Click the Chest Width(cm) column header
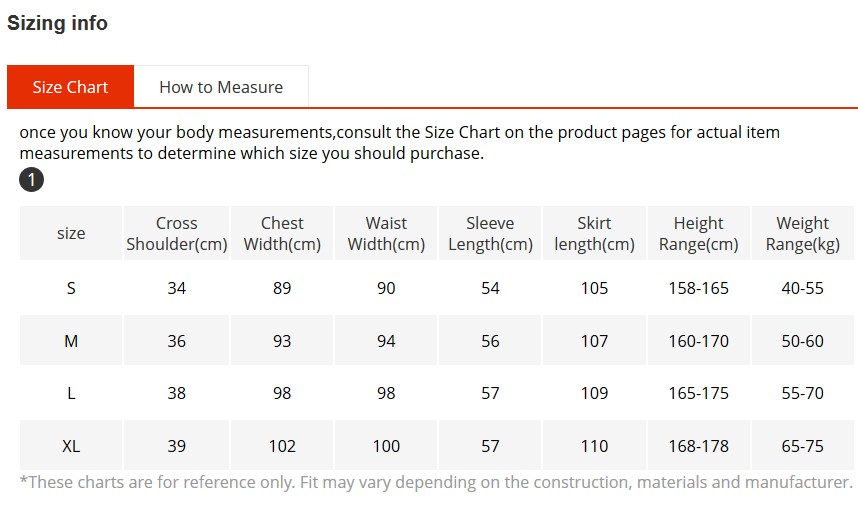Viewport: 858px width, 524px height. (x=282, y=234)
